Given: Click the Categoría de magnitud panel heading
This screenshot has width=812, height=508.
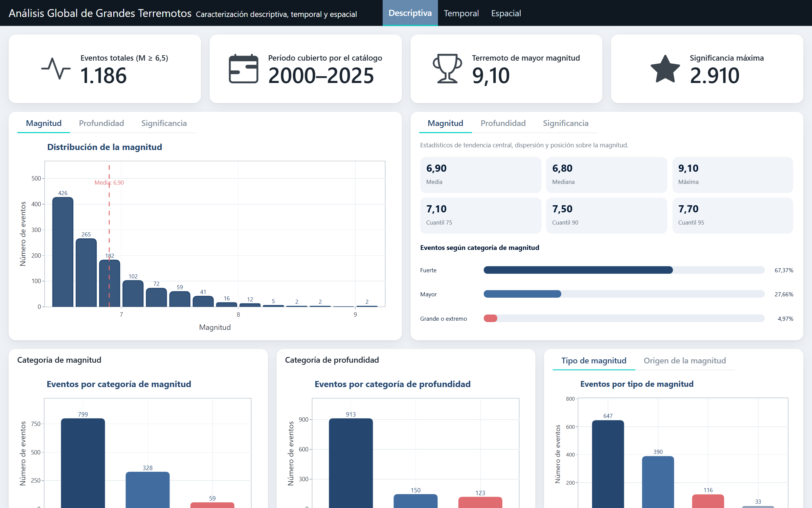Looking at the screenshot, I should [59, 360].
